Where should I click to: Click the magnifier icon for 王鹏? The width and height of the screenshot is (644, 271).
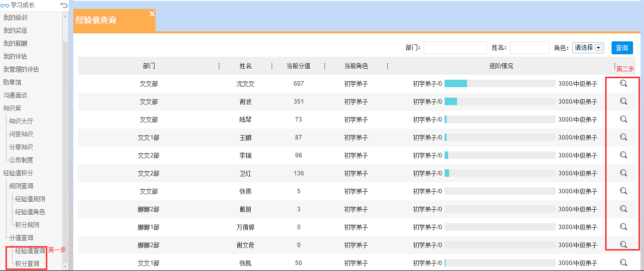pyautogui.click(x=623, y=137)
